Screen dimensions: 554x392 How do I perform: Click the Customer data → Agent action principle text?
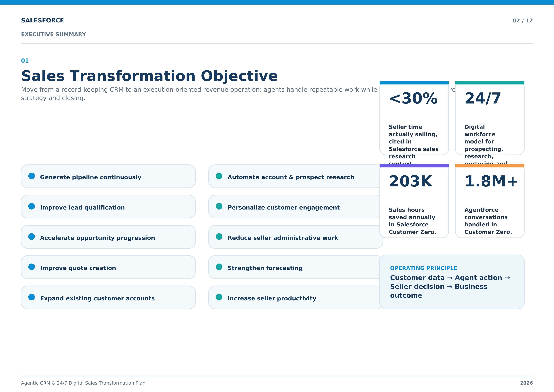pos(450,286)
